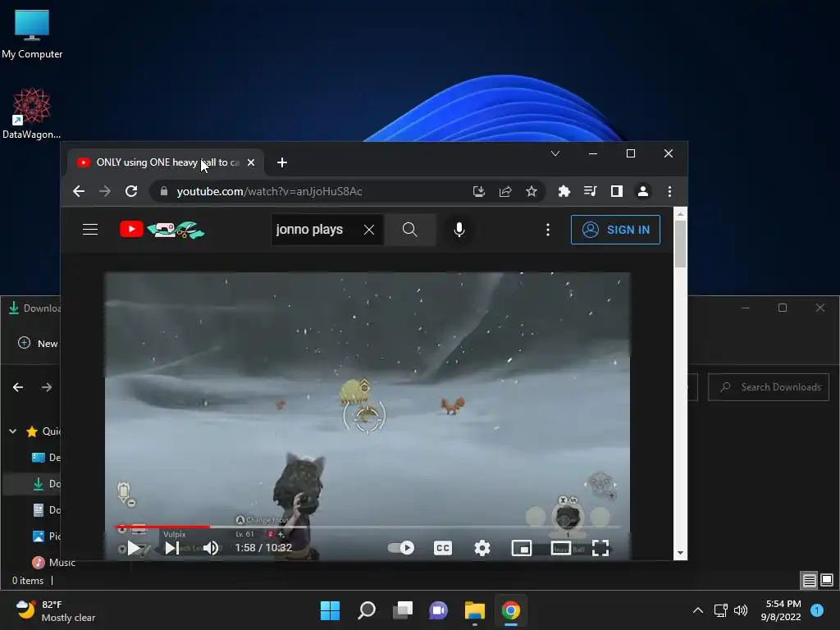Share this page icon
Viewport: 840px width, 630px height.
(x=505, y=191)
